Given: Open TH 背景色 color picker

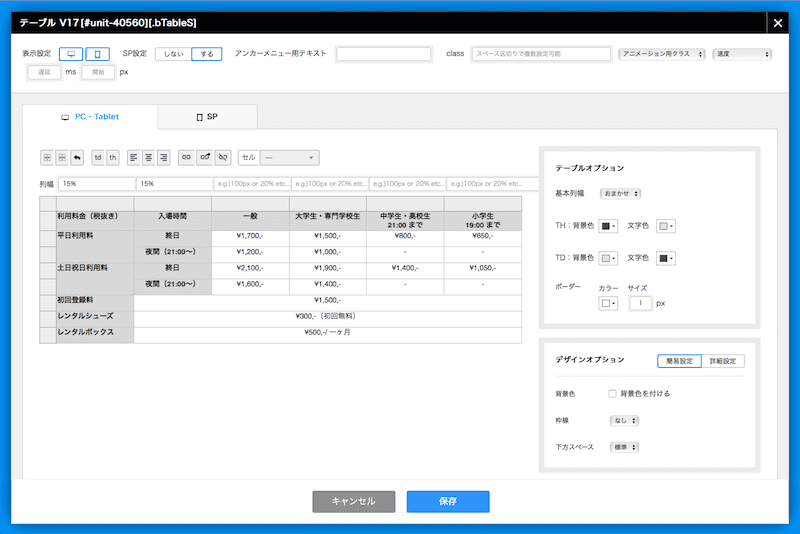Looking at the screenshot, I should point(608,226).
